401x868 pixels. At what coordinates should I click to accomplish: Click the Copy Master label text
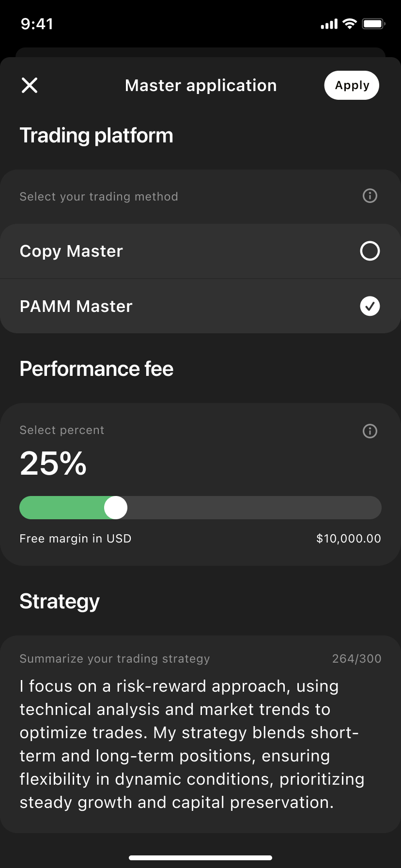pos(71,251)
